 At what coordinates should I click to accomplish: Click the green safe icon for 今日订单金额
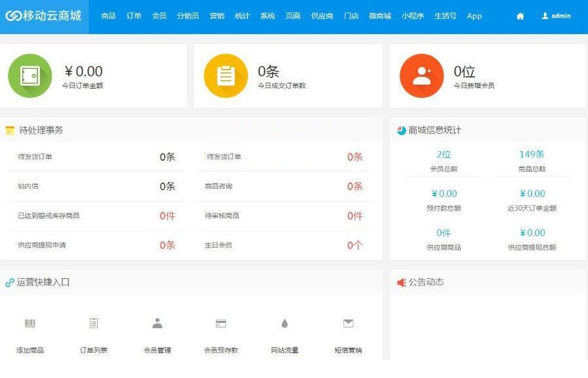(x=30, y=75)
